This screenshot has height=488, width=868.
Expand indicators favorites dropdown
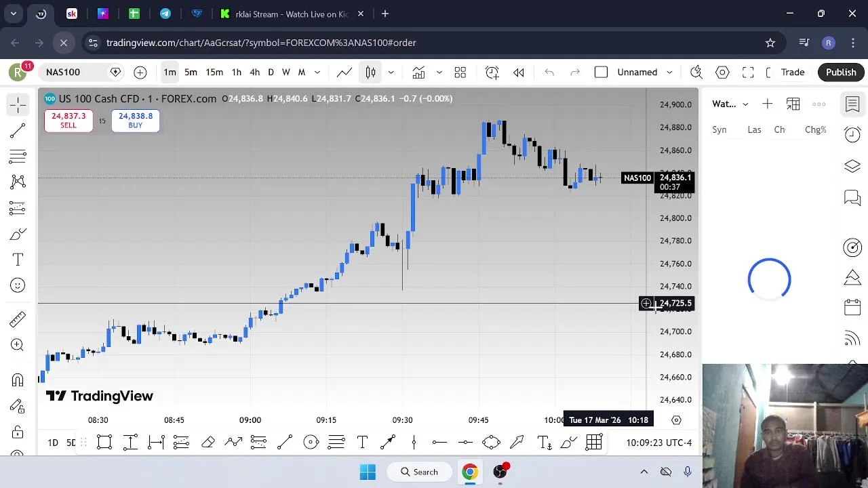(x=439, y=72)
